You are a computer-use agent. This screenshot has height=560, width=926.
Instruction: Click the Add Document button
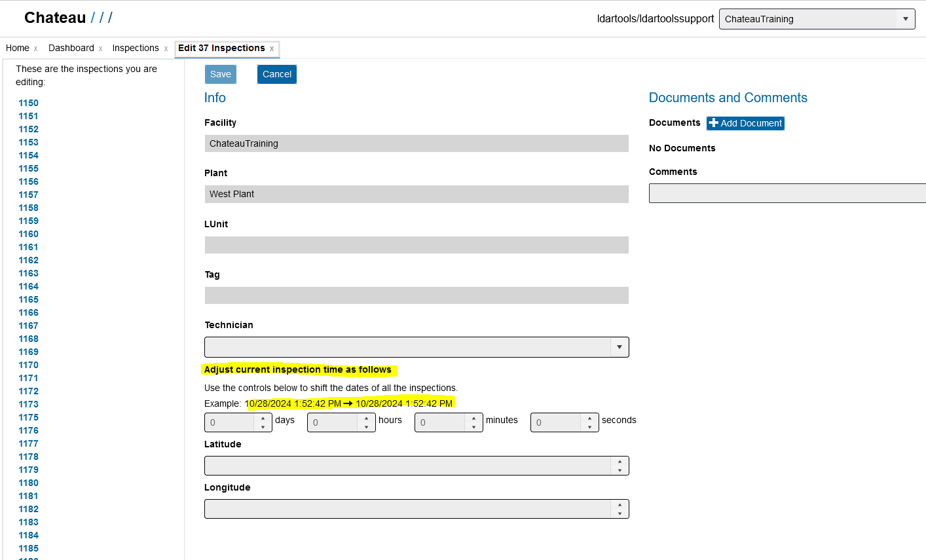[x=745, y=123]
